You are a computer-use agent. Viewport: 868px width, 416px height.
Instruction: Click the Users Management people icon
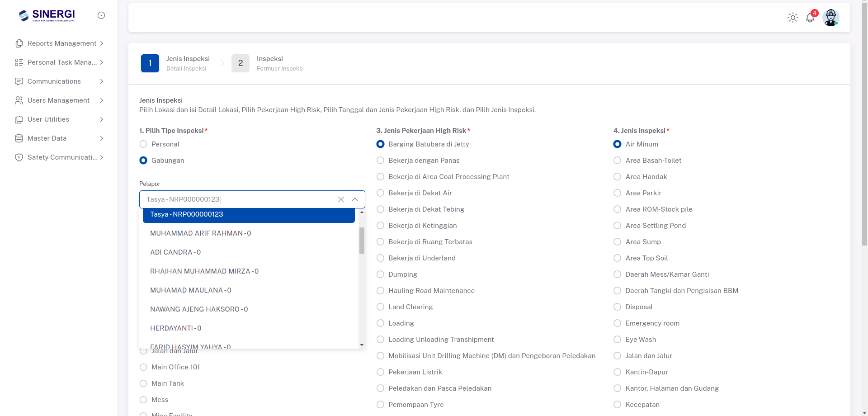click(x=19, y=100)
